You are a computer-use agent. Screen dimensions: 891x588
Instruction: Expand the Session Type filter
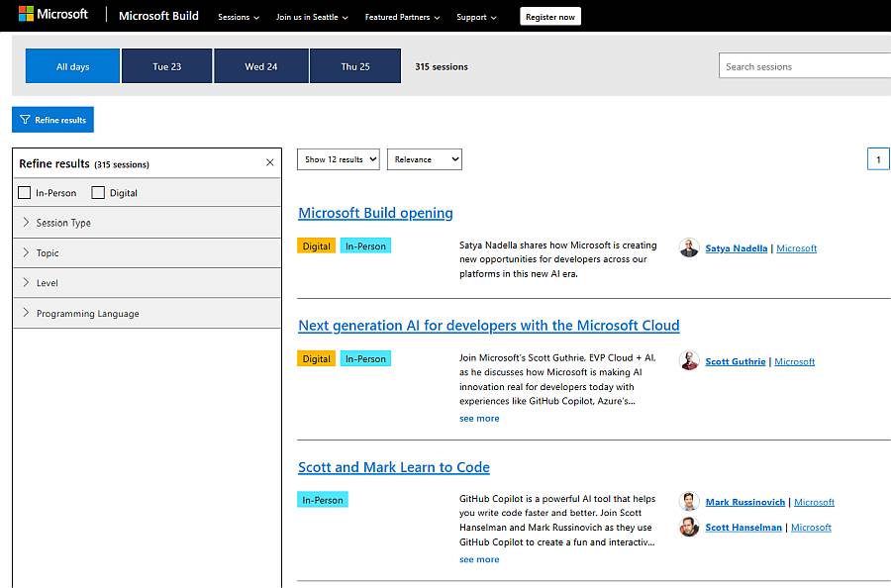tap(148, 223)
